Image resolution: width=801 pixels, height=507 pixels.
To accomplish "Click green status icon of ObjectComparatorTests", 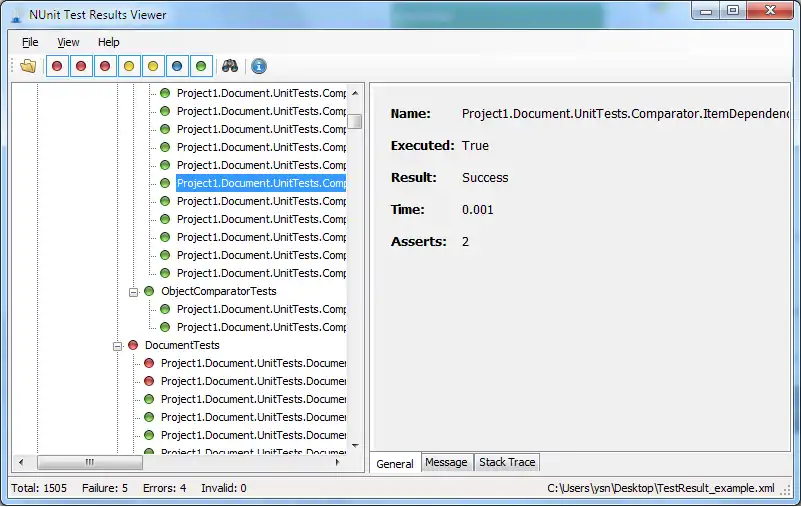I will 149,291.
